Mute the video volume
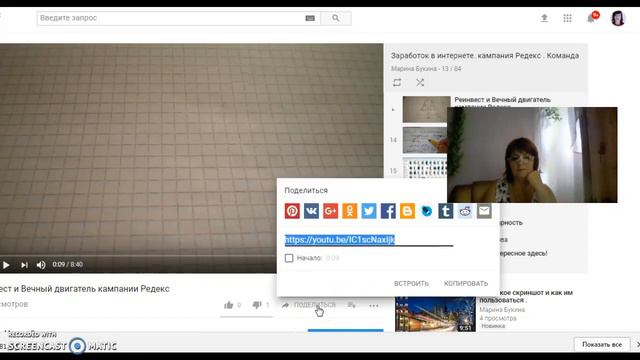This screenshot has width=640, height=360. point(41,265)
